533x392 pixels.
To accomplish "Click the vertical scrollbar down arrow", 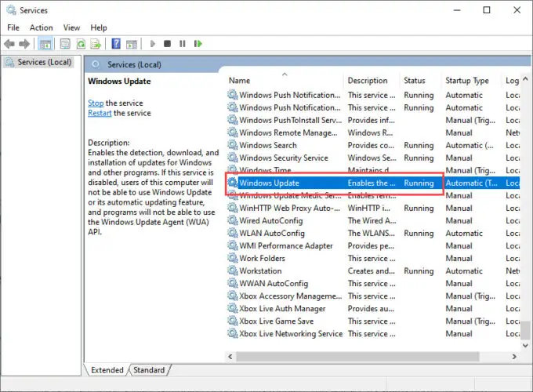I will click(x=525, y=346).
